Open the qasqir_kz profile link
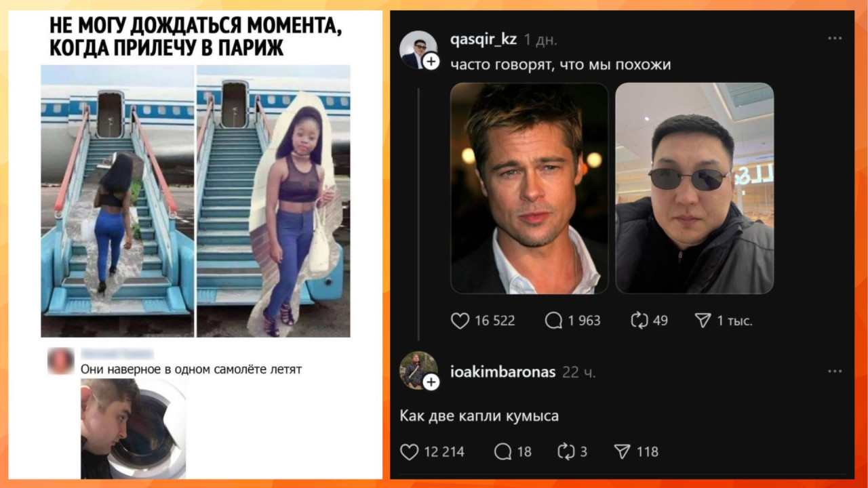Viewport: 868px width, 488px height. pos(484,39)
